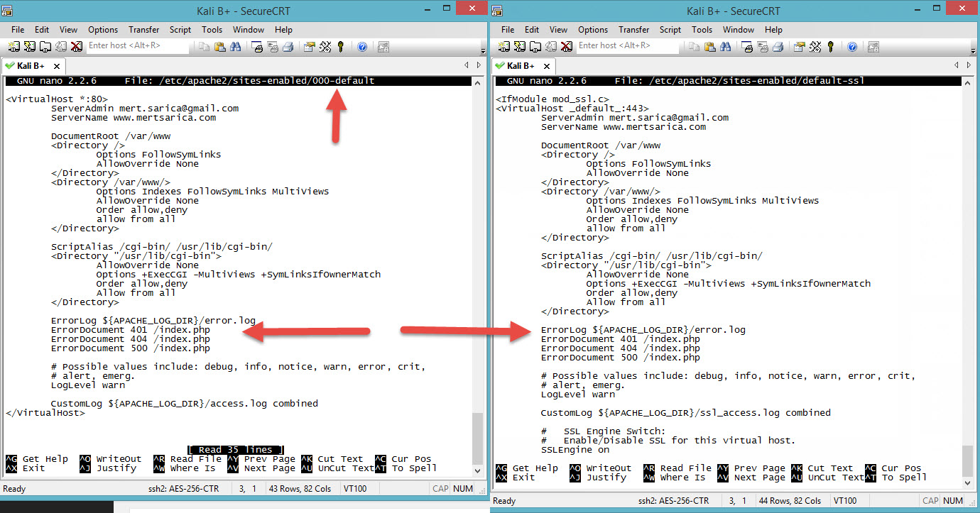Screen dimensions: 980x513
Task: Open Session Options icon in right window
Action: 800,47
